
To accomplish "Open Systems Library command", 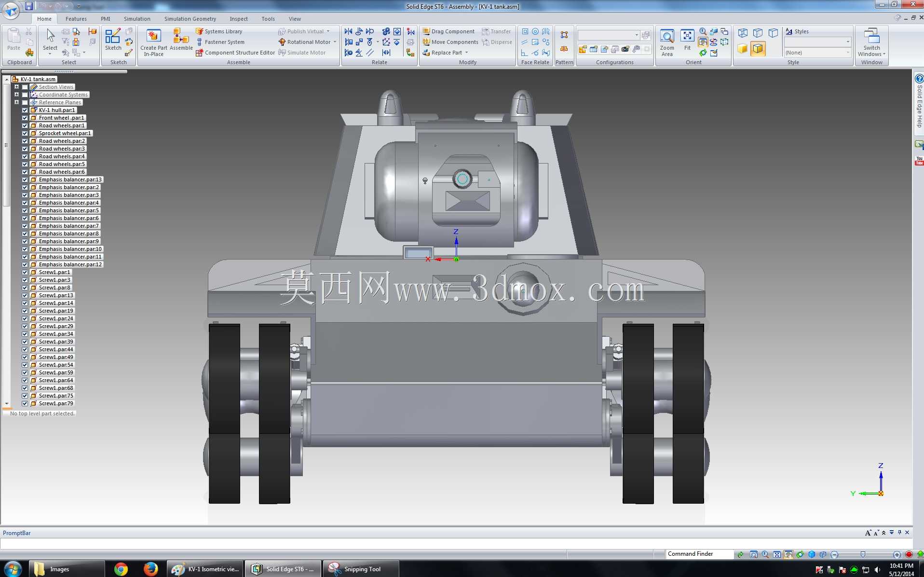I will 219,31.
